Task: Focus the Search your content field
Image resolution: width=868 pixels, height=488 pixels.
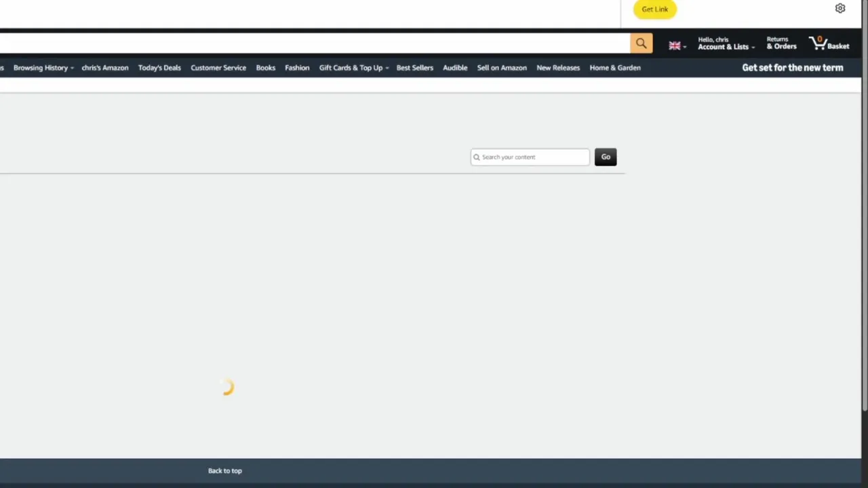Action: pyautogui.click(x=530, y=157)
